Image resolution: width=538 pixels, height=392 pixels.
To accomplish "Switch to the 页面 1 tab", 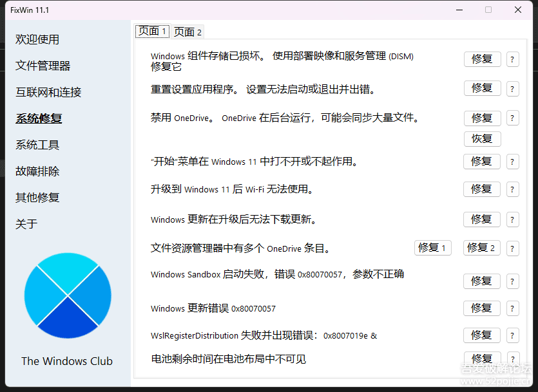I will (x=152, y=32).
